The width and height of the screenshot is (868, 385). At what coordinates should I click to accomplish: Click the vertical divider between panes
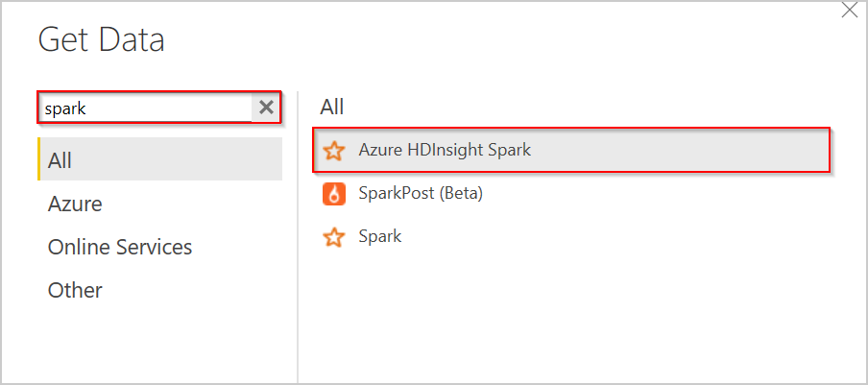298,240
